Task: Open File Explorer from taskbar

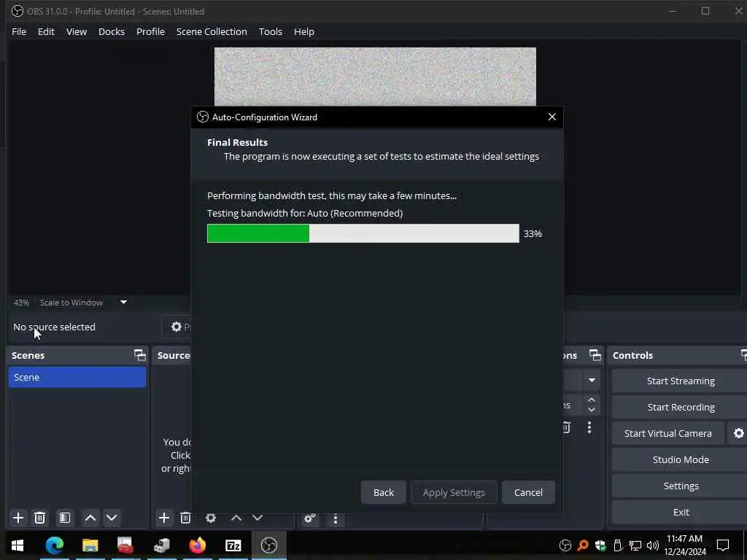Action: (x=90, y=545)
